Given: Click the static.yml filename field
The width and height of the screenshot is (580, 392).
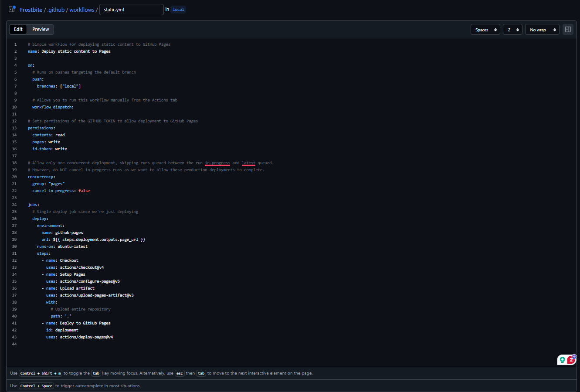Looking at the screenshot, I should (132, 10).
